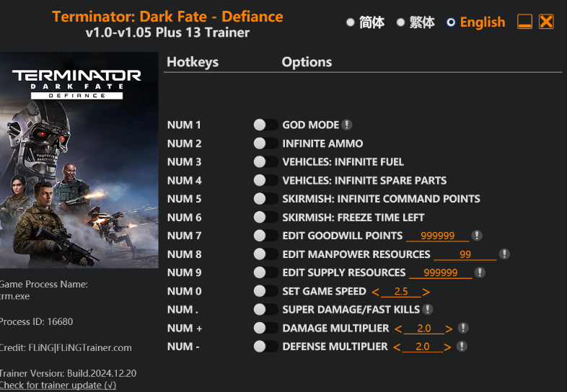Click the Terminator Dark Fate cover image
Screen dimensions: 567x392
79,160
